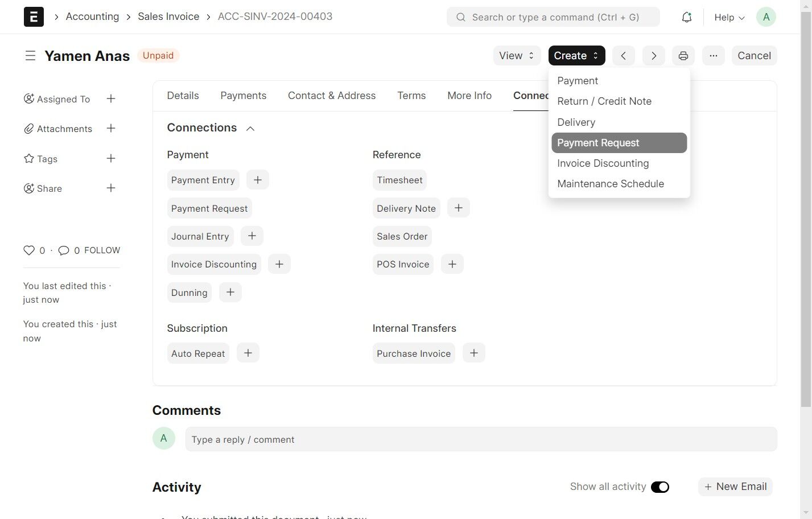Go to the next document
Image resolution: width=812 pixels, height=519 pixels.
(x=654, y=56)
